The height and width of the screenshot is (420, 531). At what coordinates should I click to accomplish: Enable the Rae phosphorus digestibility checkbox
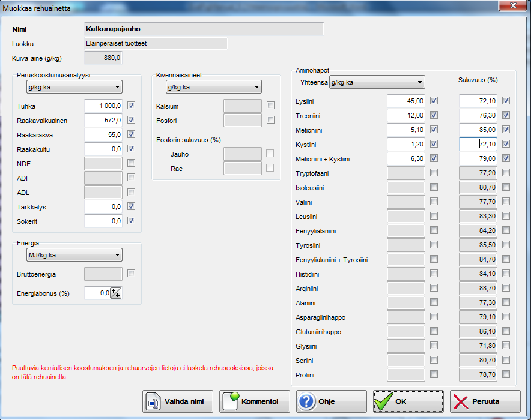270,168
